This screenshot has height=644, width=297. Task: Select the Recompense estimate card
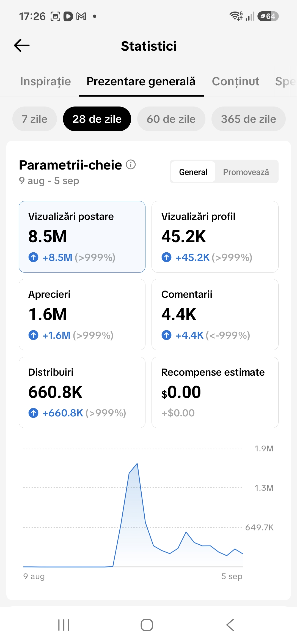click(215, 392)
